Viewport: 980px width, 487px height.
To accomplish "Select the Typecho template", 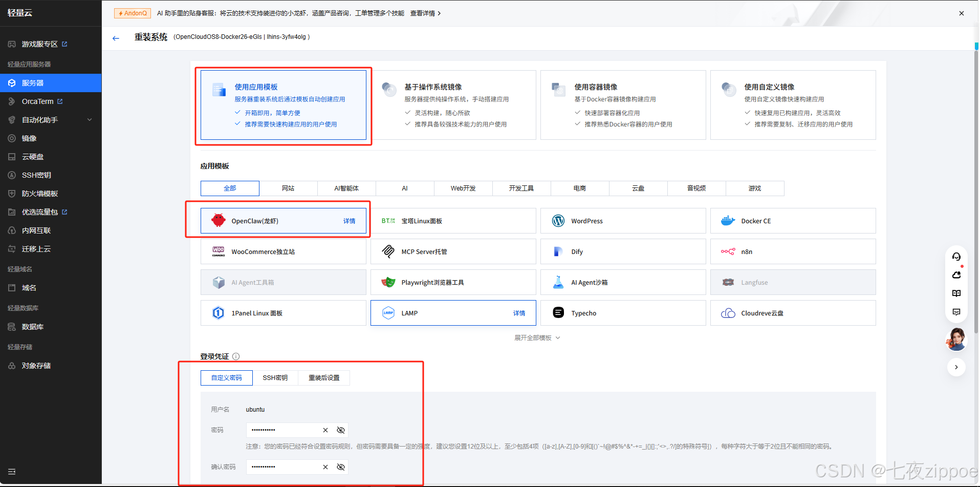I will point(623,313).
